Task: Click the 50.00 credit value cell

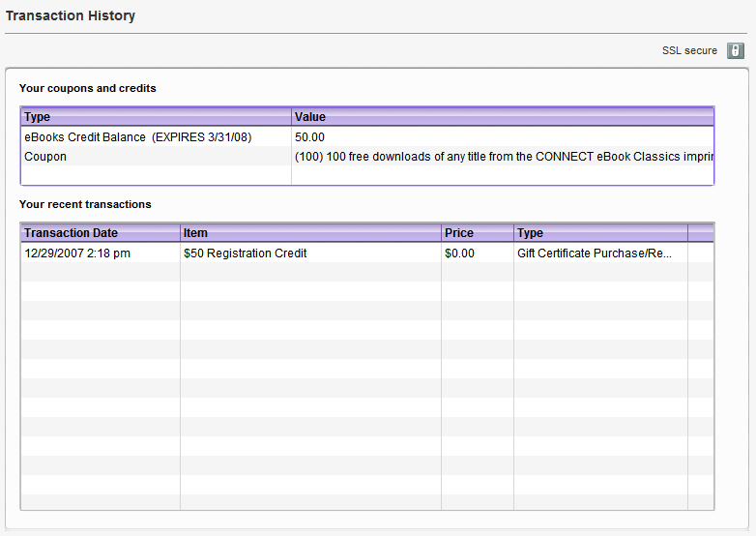Action: click(x=310, y=137)
